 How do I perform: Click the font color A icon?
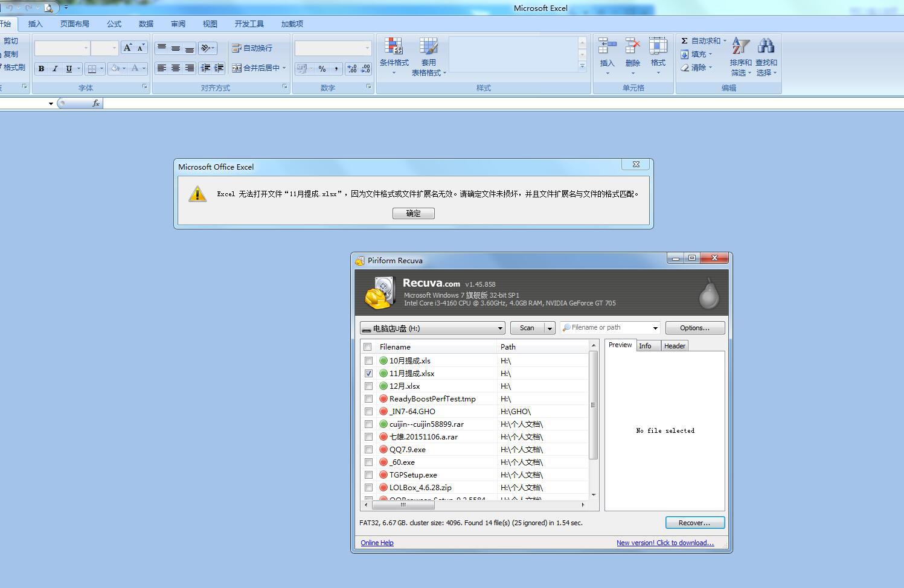tap(135, 69)
